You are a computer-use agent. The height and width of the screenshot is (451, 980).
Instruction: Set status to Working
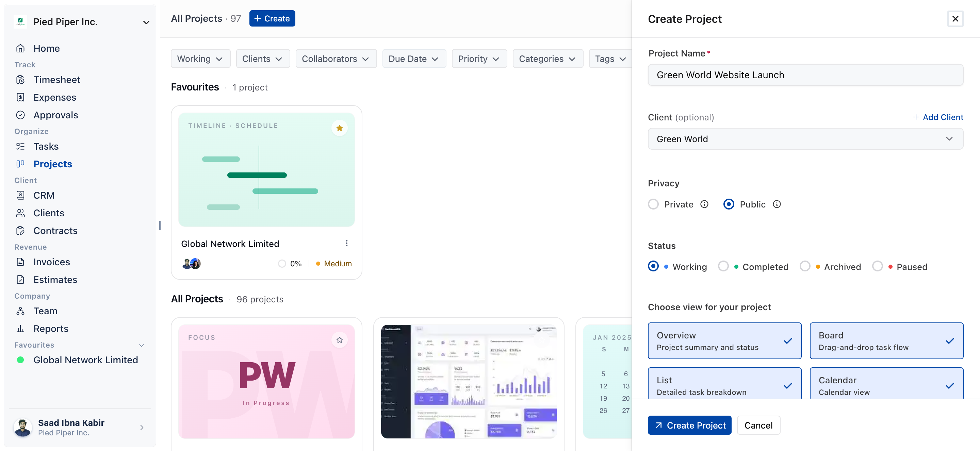pyautogui.click(x=653, y=266)
